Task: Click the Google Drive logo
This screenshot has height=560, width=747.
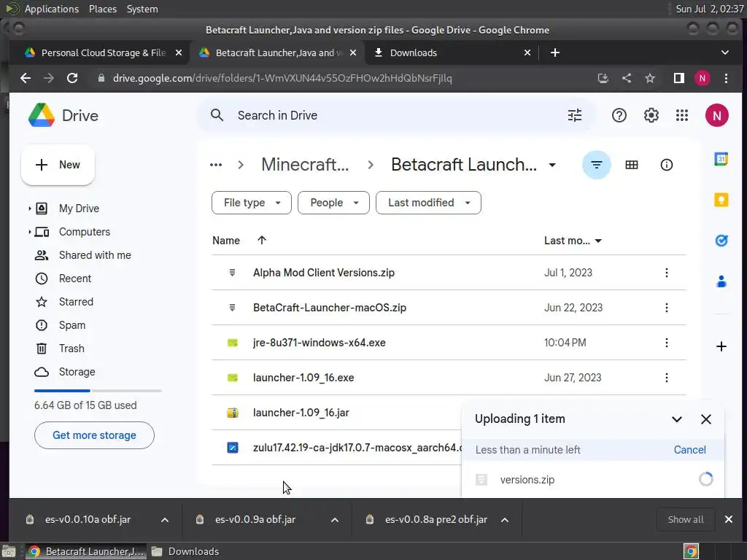Action: (42, 115)
